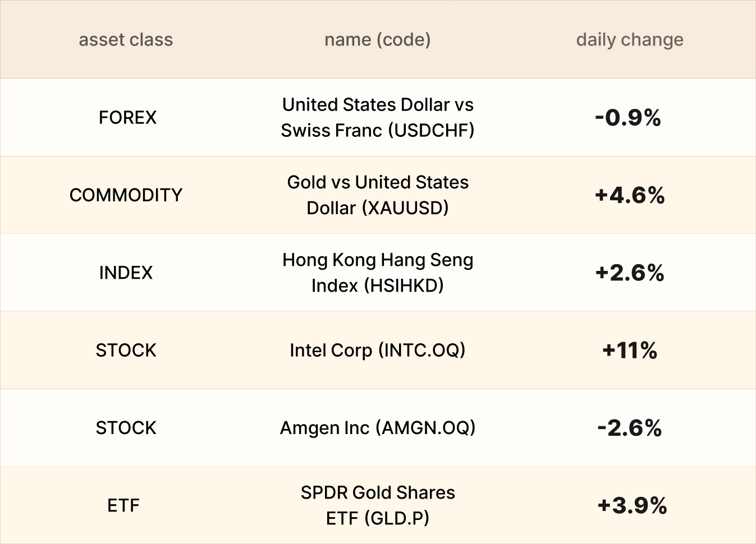The width and height of the screenshot is (756, 544).
Task: Click the +4.6% daily change value
Action: pos(630,195)
